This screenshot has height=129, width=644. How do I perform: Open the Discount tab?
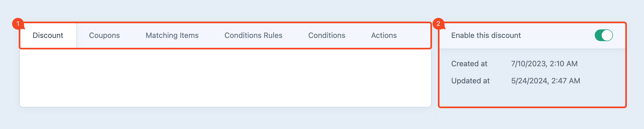tap(48, 36)
